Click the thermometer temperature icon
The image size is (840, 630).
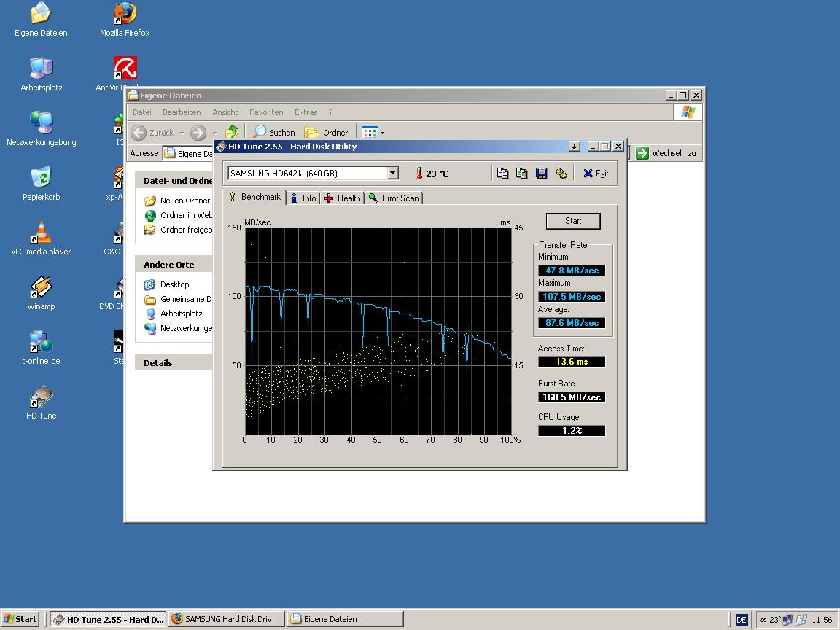[x=419, y=173]
